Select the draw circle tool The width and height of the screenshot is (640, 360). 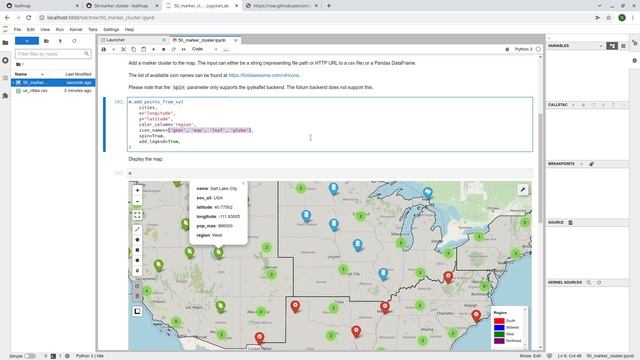click(137, 260)
